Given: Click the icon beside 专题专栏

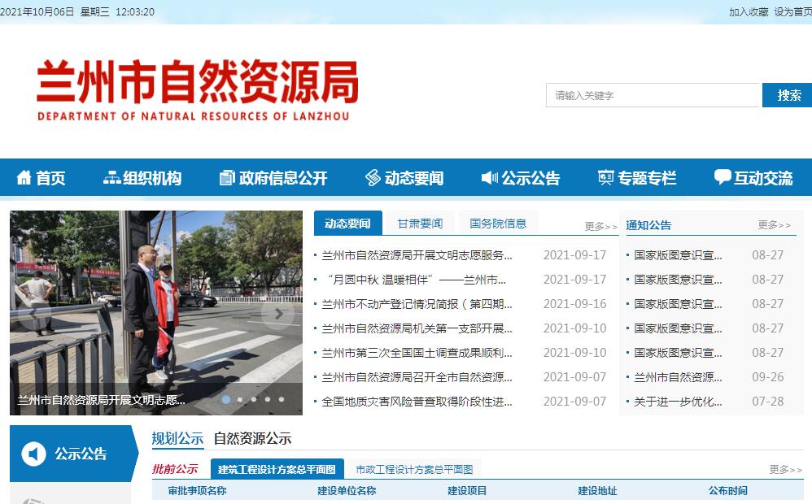Looking at the screenshot, I should [x=605, y=177].
